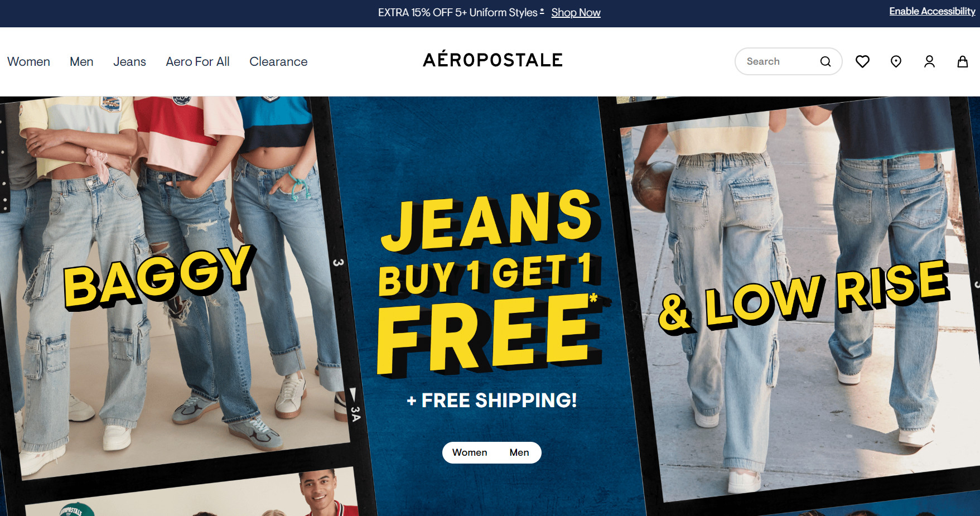Click the Enable Accessibility link
Viewport: 980px width, 516px height.
pyautogui.click(x=932, y=11)
